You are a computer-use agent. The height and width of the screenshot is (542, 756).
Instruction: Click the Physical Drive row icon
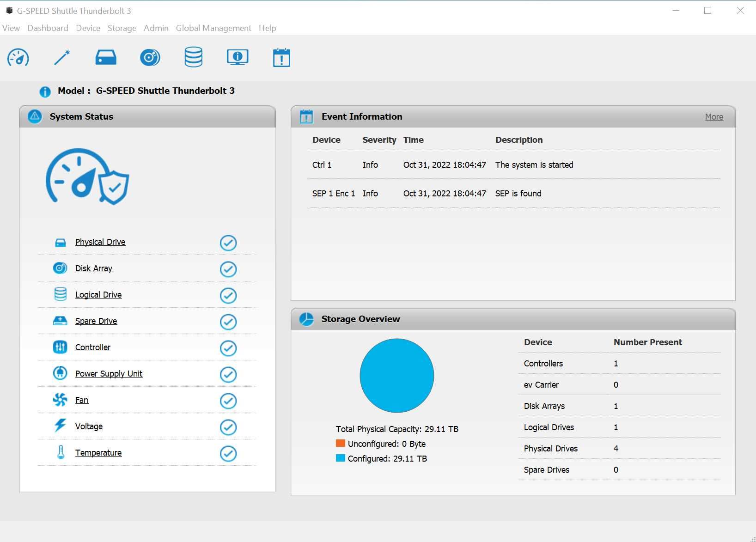pos(61,243)
